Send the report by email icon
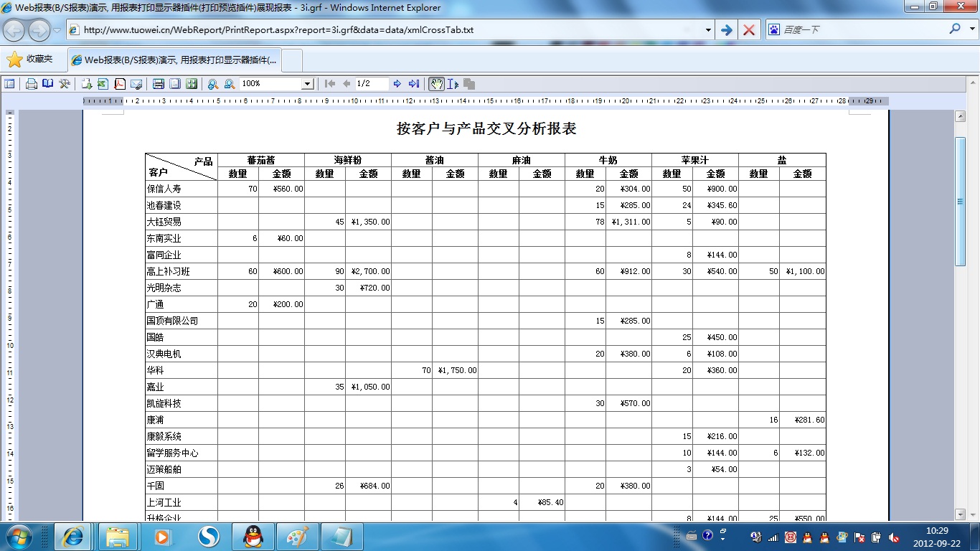Viewport: 980px width, 551px height. point(136,84)
